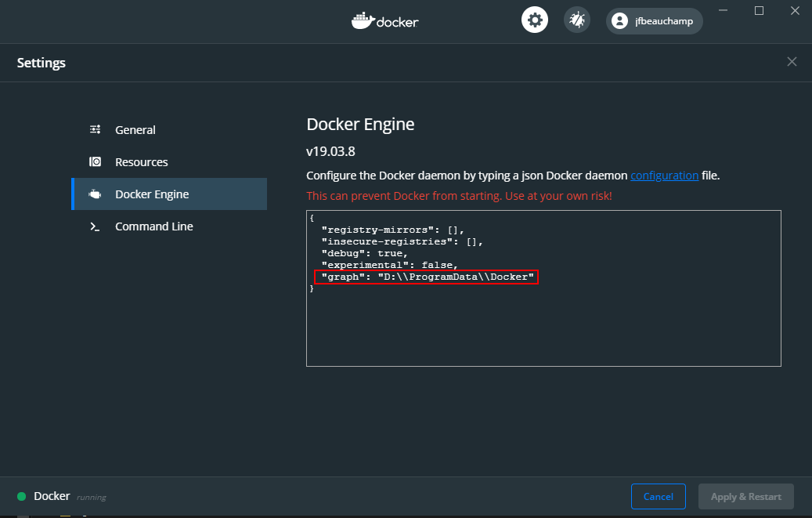Open the Resources settings section

(142, 162)
